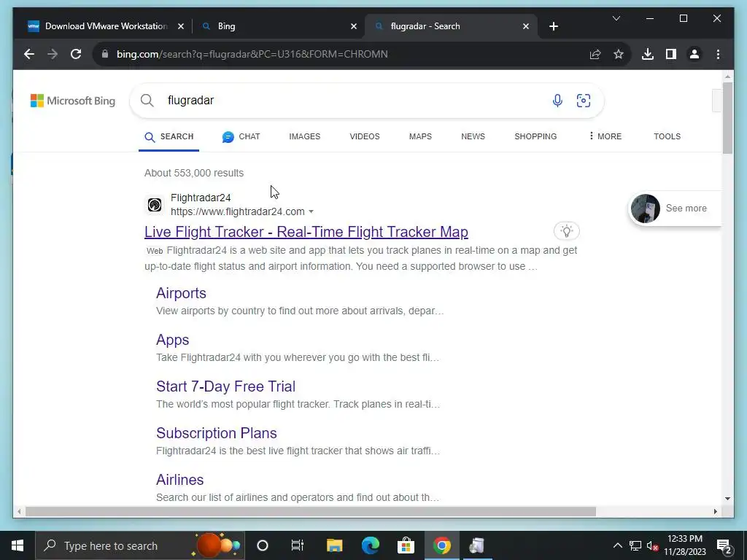Open the NEWS search tab
This screenshot has width=747, height=560.
pos(473,136)
